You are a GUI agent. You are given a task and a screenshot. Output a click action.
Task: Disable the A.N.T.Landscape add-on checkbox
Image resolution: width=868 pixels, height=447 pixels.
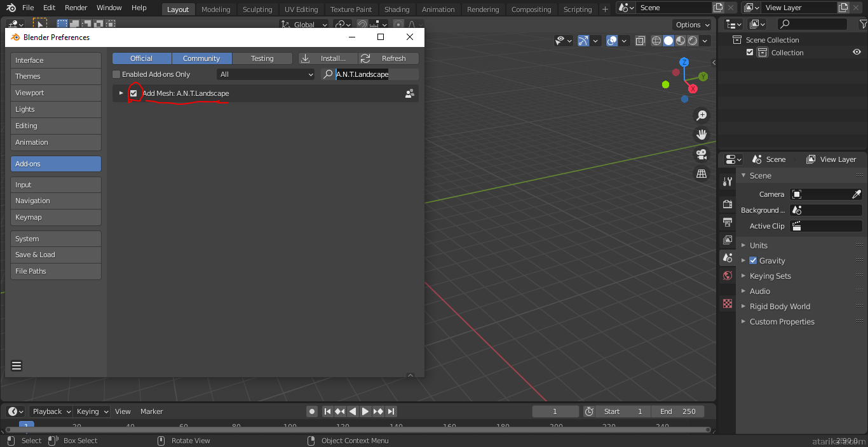point(133,93)
